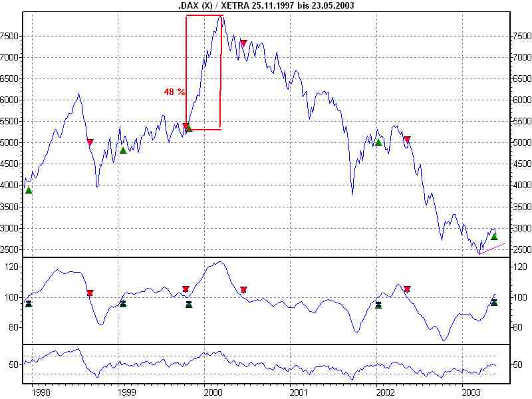
Task: Select the '2002' year label on the time axis
Action: pos(385,392)
